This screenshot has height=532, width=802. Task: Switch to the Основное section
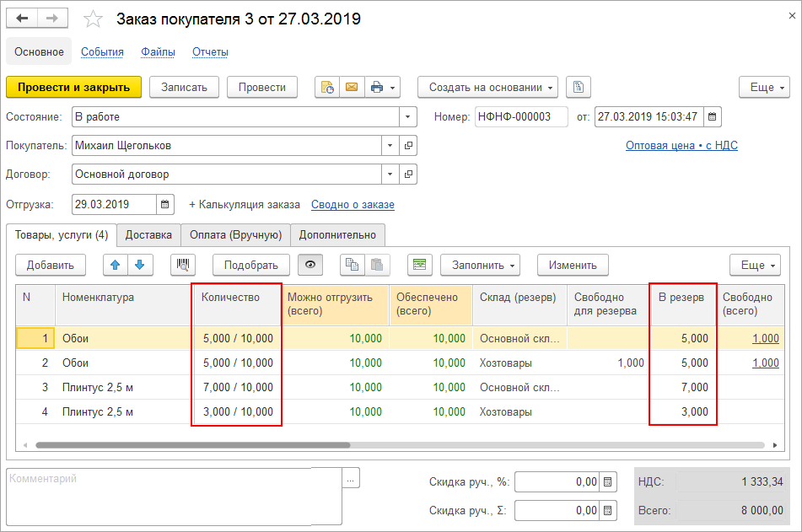(39, 51)
